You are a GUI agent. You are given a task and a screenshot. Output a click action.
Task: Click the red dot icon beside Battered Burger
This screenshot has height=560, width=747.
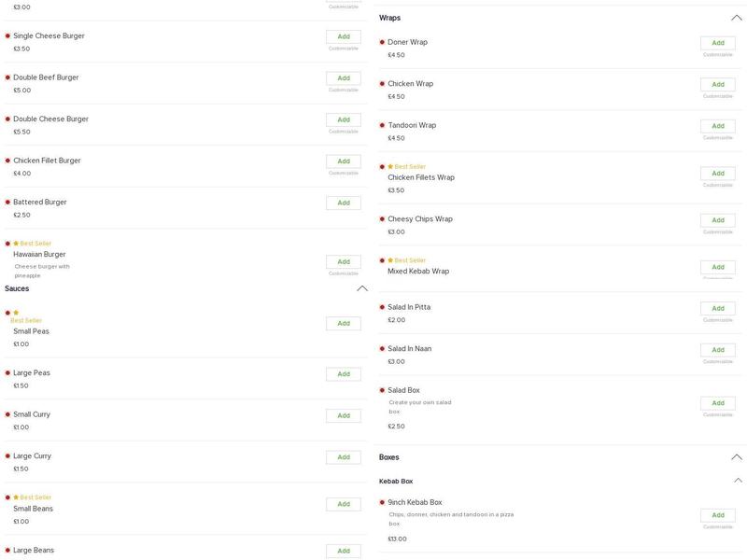(7, 202)
